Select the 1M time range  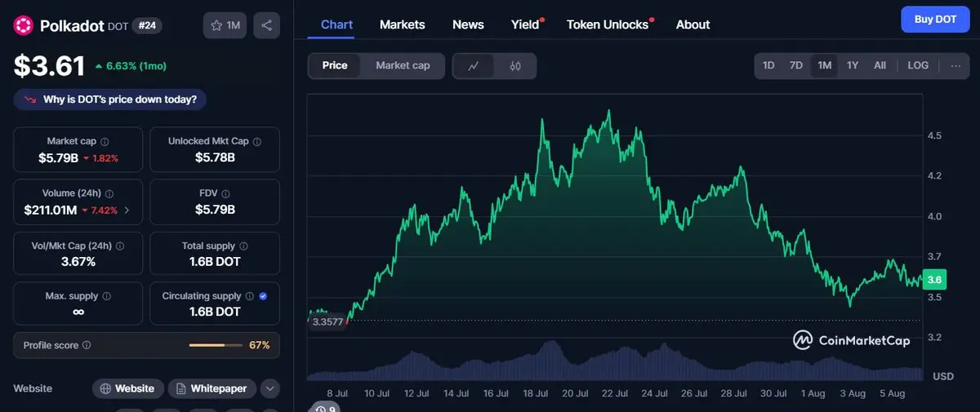click(824, 65)
